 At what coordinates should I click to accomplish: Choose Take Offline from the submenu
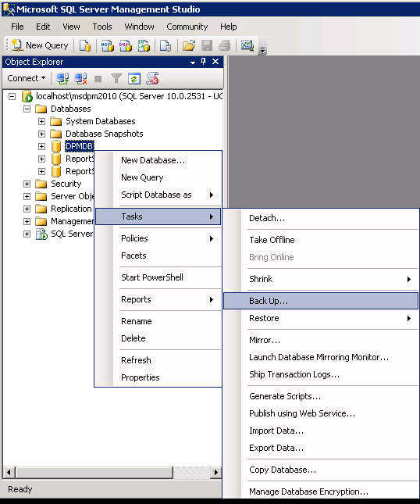point(272,240)
